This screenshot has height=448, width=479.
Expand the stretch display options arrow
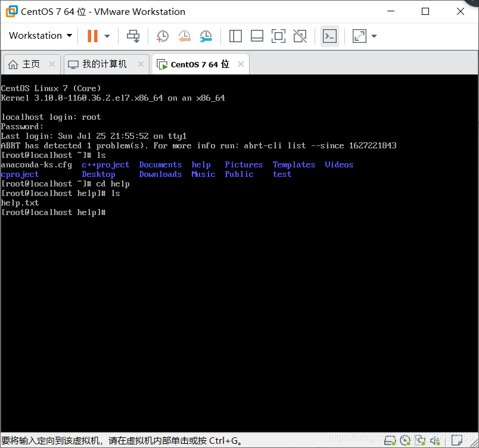tap(374, 36)
